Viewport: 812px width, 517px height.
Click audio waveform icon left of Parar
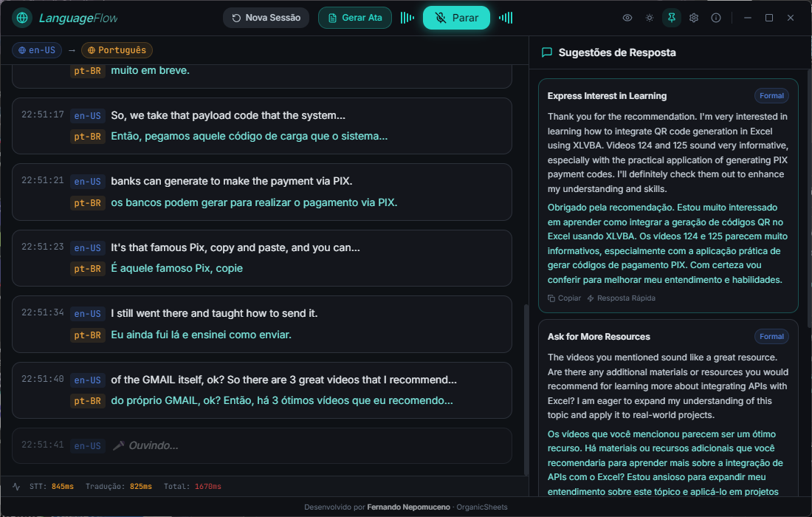pyautogui.click(x=407, y=18)
